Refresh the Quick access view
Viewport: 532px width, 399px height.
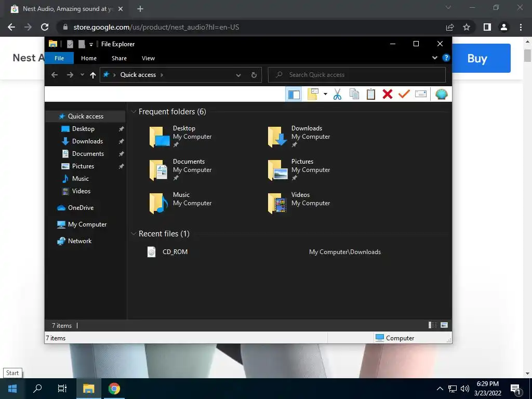coord(254,75)
